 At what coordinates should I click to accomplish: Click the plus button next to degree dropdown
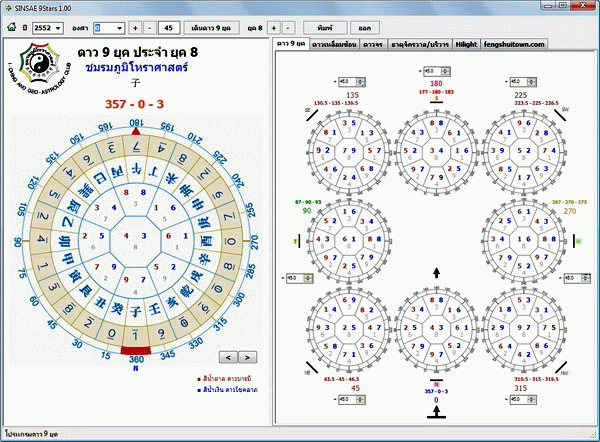tap(135, 28)
